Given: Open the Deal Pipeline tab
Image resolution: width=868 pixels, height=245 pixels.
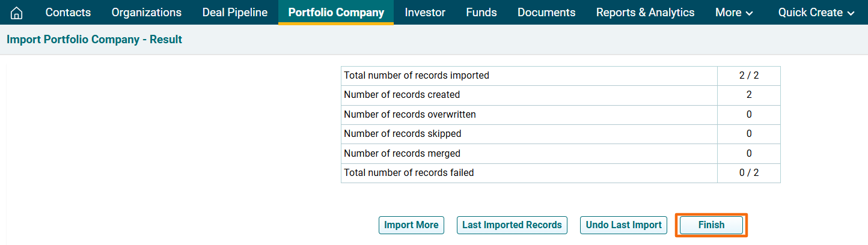Looking at the screenshot, I should click(x=234, y=13).
